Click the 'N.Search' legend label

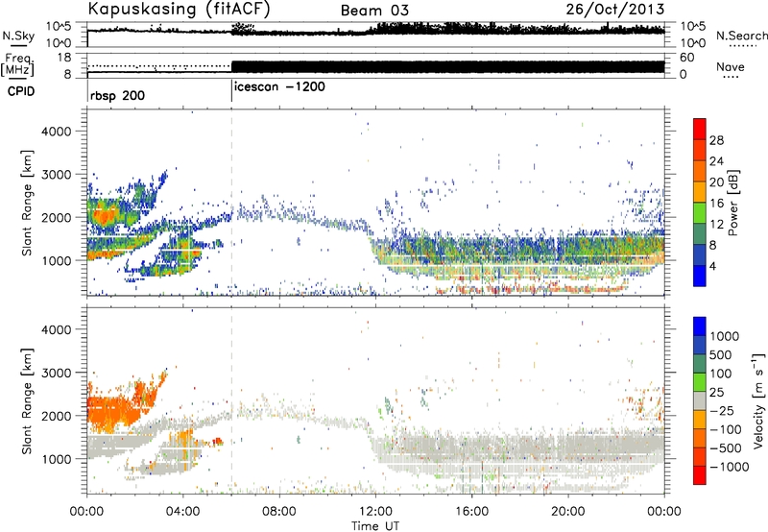[x=741, y=36]
